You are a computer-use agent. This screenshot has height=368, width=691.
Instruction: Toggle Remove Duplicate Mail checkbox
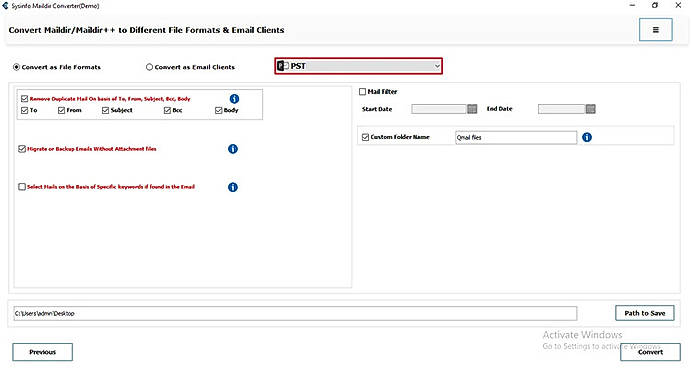pos(25,99)
